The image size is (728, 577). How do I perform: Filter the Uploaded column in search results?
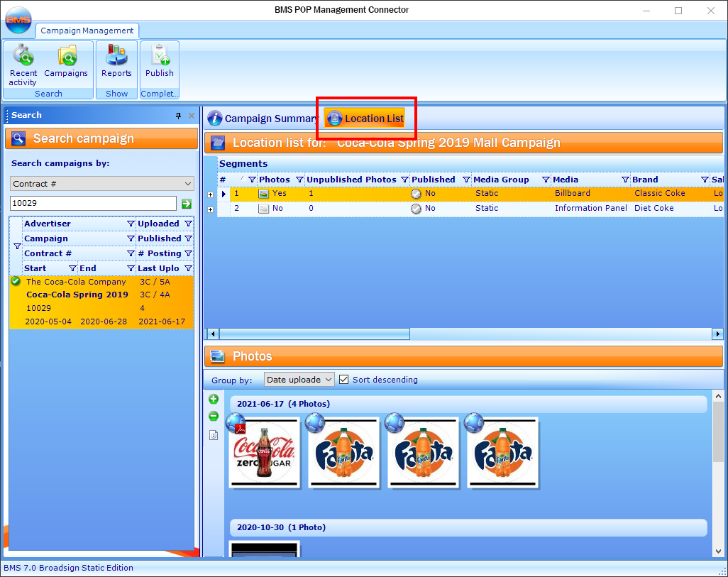188,224
